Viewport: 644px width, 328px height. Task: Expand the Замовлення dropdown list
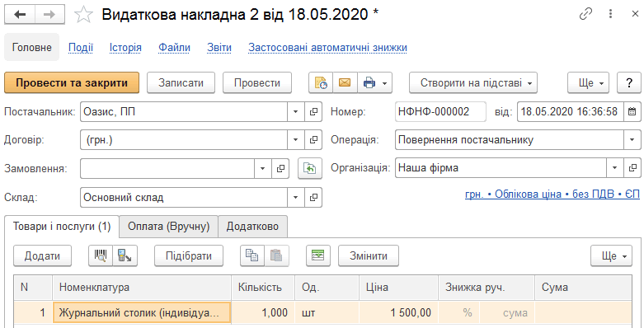pos(262,168)
